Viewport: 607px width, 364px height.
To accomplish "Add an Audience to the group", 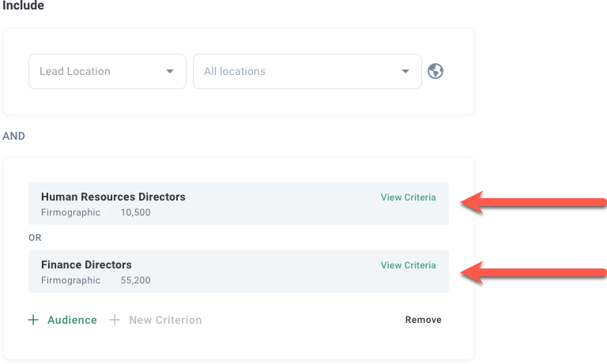I will pos(72,320).
